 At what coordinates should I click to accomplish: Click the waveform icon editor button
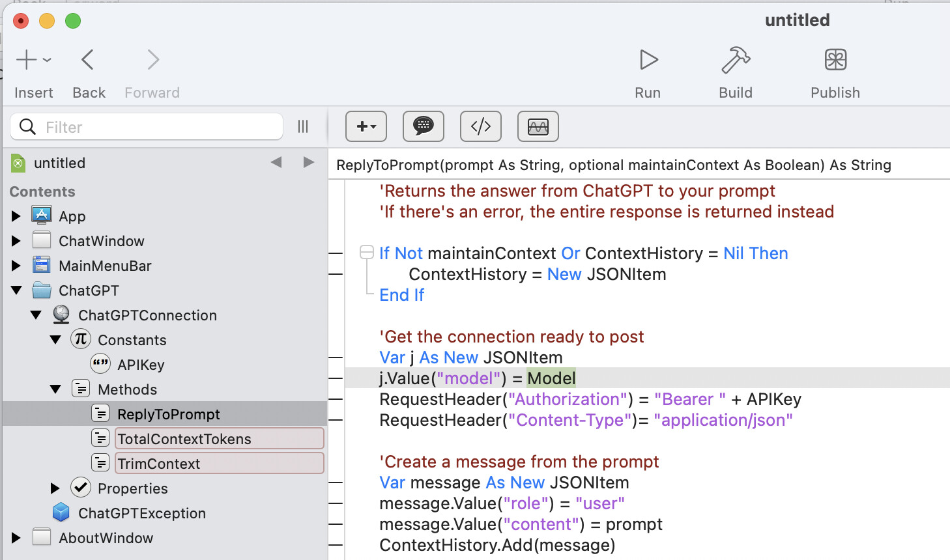(x=538, y=126)
